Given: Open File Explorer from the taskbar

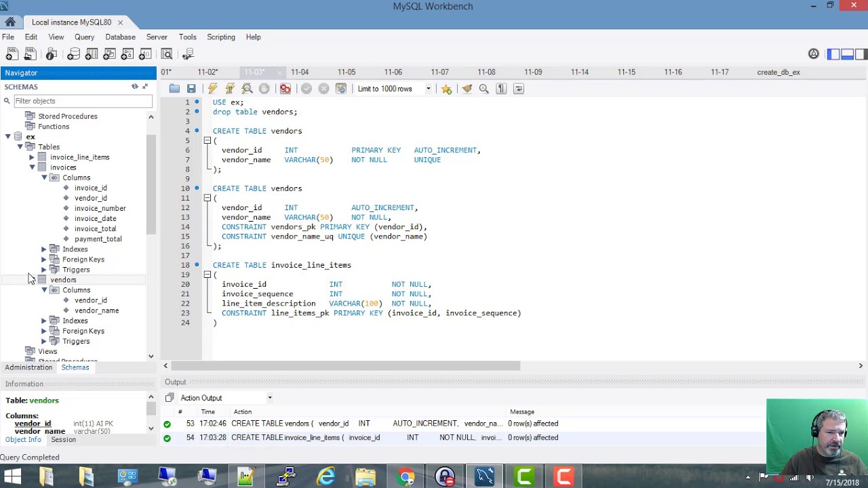Looking at the screenshot, I should (366, 477).
